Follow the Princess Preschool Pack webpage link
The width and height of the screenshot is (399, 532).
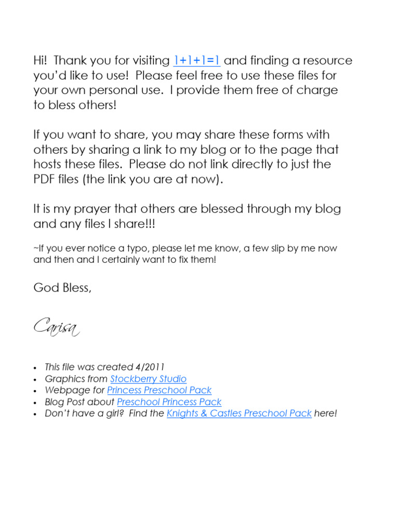159,391
